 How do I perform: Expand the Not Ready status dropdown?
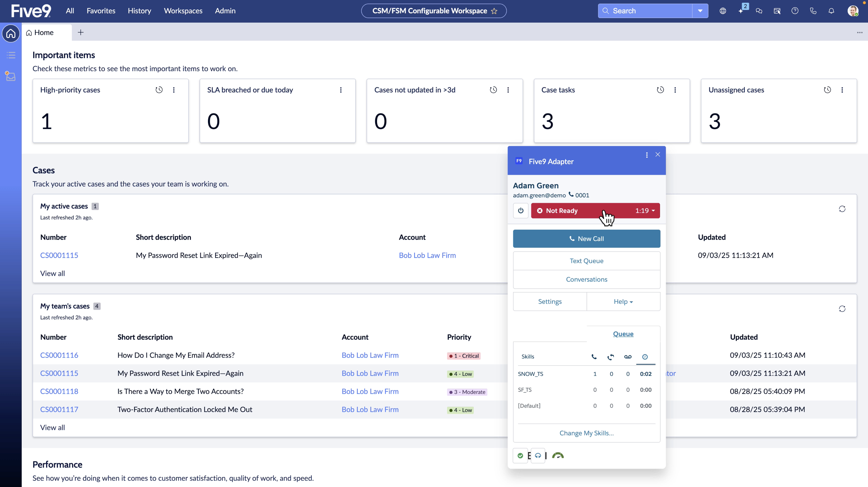click(653, 211)
